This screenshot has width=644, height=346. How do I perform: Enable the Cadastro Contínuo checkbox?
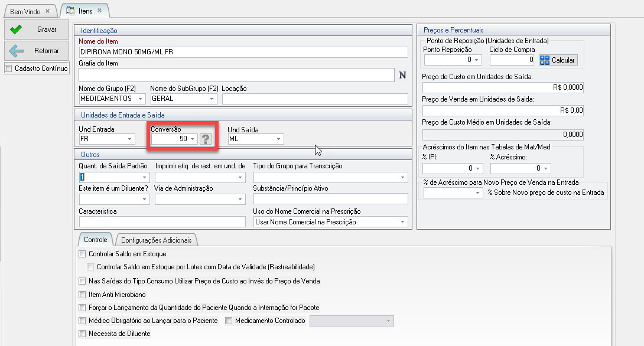[x=8, y=68]
